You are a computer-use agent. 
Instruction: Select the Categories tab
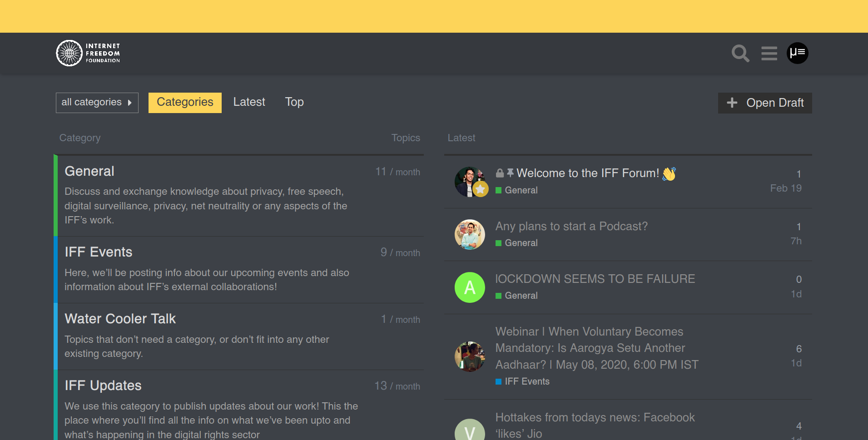185,103
